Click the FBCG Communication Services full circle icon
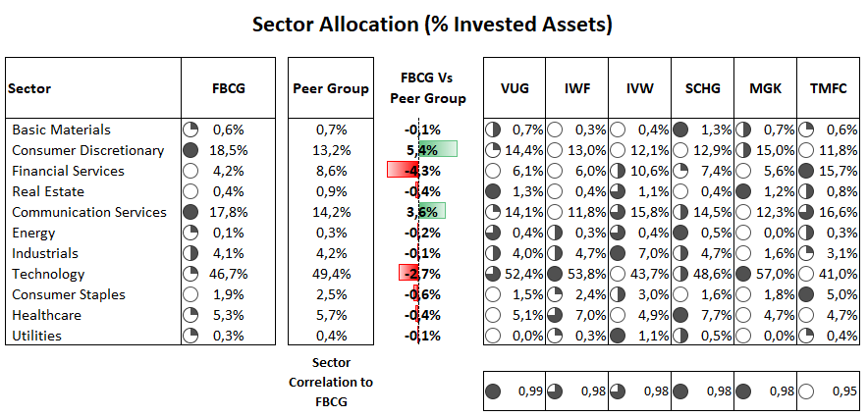Viewport: 868px width, 417px height. tap(190, 212)
